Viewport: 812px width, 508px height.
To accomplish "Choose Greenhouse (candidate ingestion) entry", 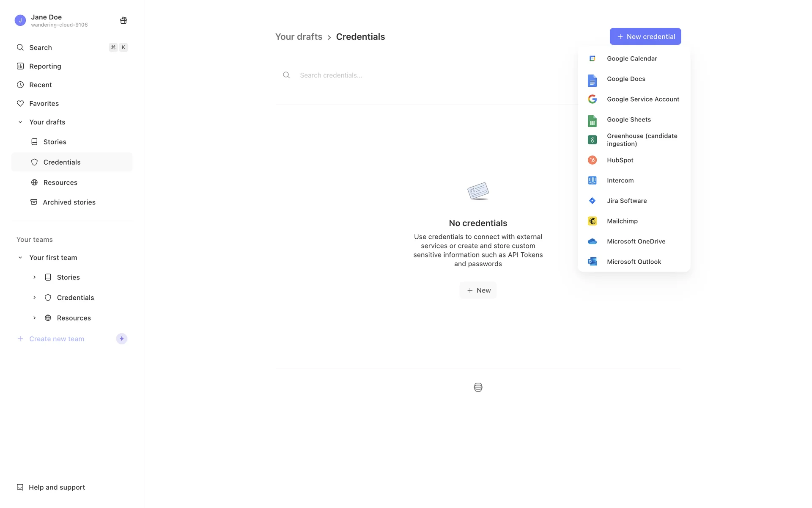I will (642, 140).
